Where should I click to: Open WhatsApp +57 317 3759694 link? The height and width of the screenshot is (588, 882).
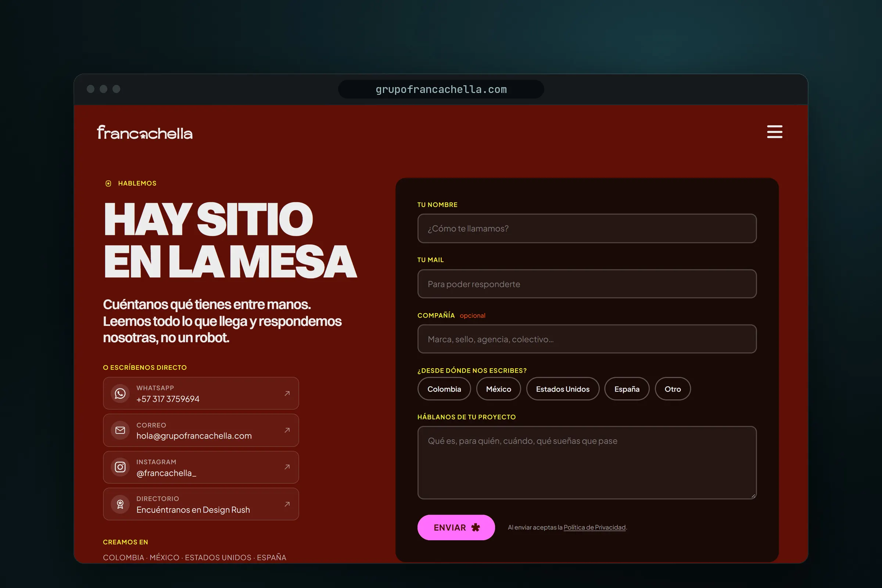coord(201,393)
